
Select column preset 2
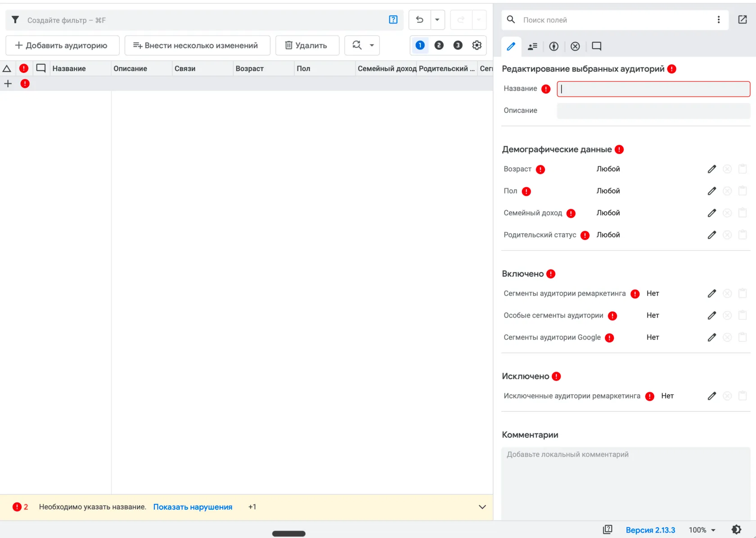[x=439, y=45]
